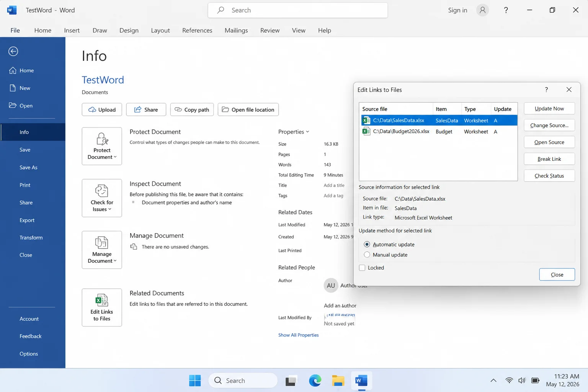588x392 pixels.
Task: Switch to the References tab
Action: pos(197,30)
